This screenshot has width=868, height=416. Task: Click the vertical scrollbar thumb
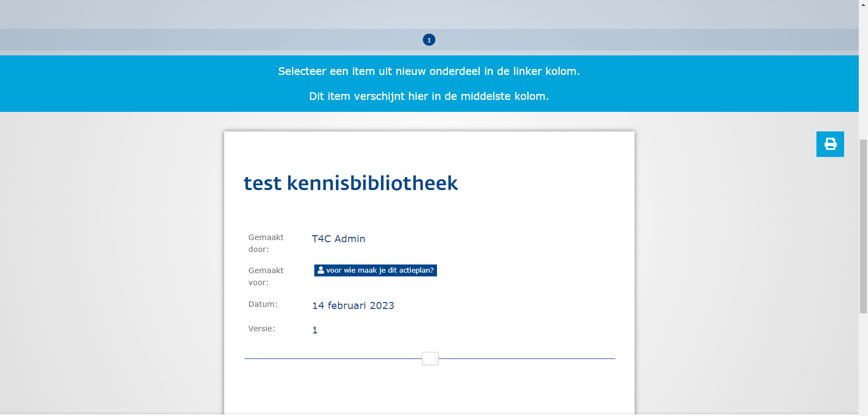tap(863, 226)
